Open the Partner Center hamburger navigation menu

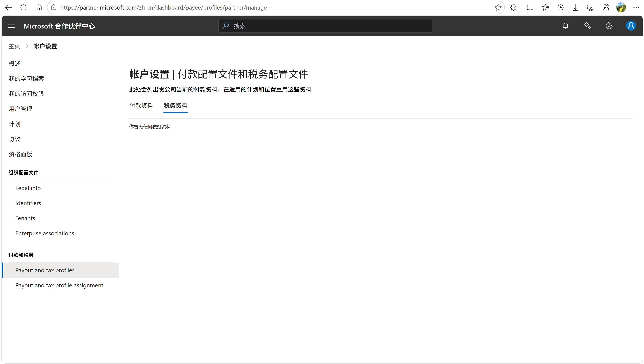[12, 26]
